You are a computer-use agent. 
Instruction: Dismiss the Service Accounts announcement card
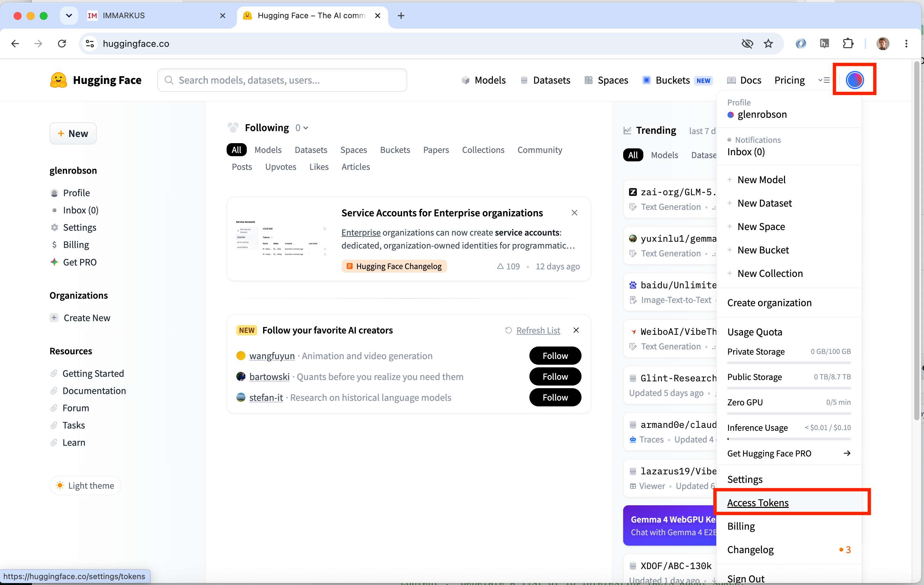tap(574, 213)
